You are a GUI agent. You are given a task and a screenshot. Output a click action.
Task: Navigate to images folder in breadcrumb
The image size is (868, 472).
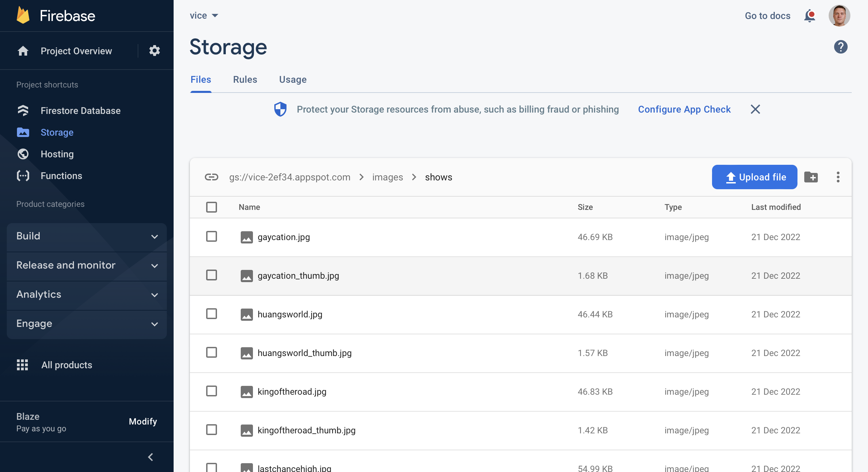(388, 177)
